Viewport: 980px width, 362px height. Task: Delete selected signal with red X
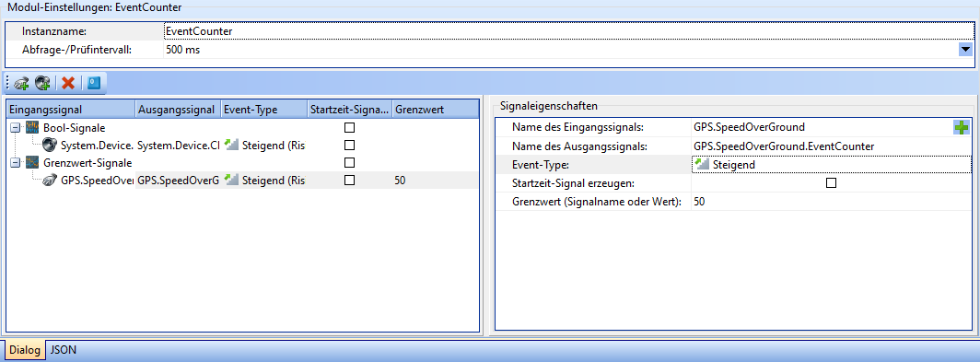pyautogui.click(x=69, y=83)
